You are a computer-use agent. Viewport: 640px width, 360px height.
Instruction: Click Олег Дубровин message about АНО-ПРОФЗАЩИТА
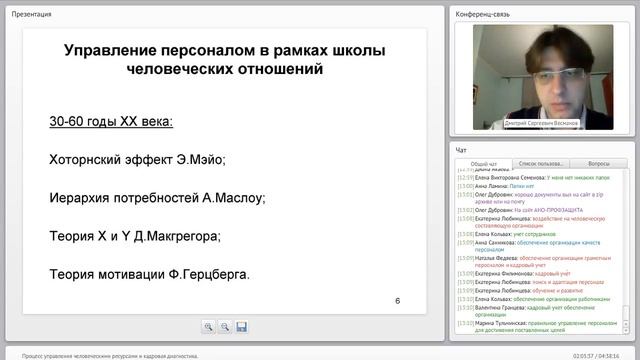(520, 210)
